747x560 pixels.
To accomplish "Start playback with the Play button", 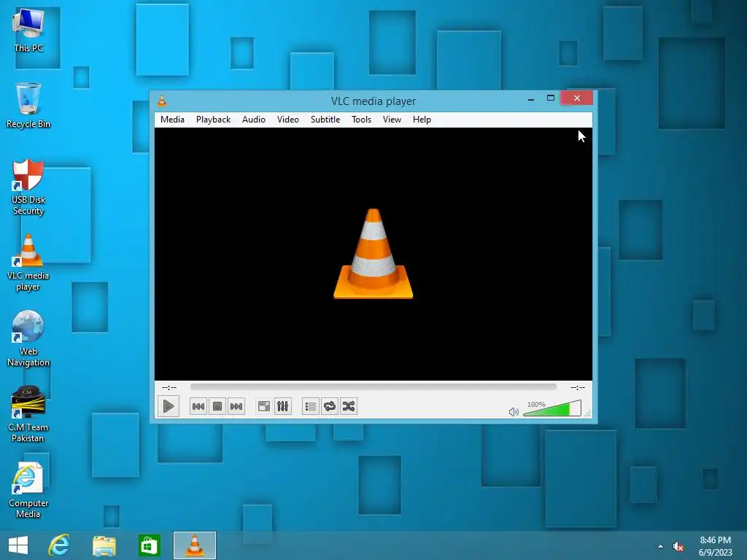I will [169, 406].
